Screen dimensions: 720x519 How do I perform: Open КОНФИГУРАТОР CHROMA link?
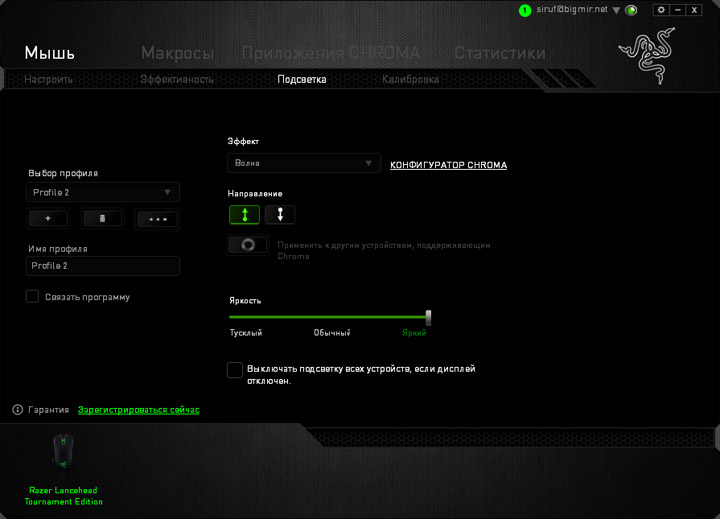point(448,165)
